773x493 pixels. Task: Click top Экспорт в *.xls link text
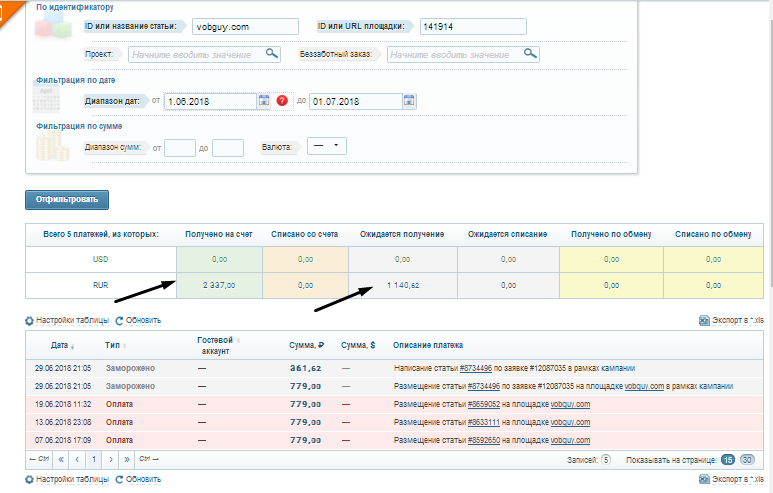[x=738, y=320]
